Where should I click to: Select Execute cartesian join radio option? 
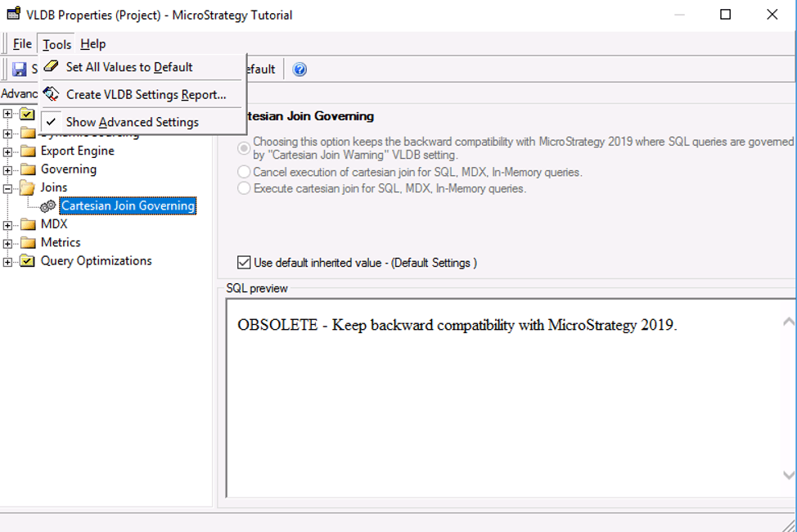click(244, 188)
